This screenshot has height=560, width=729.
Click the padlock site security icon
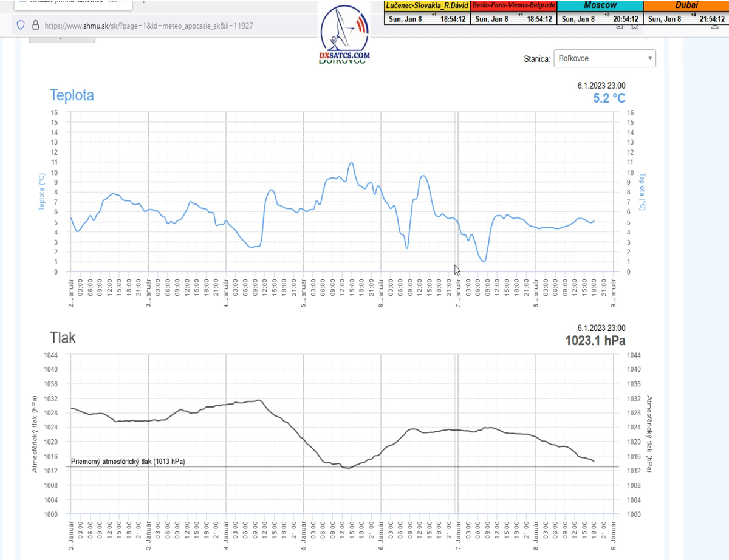click(35, 26)
